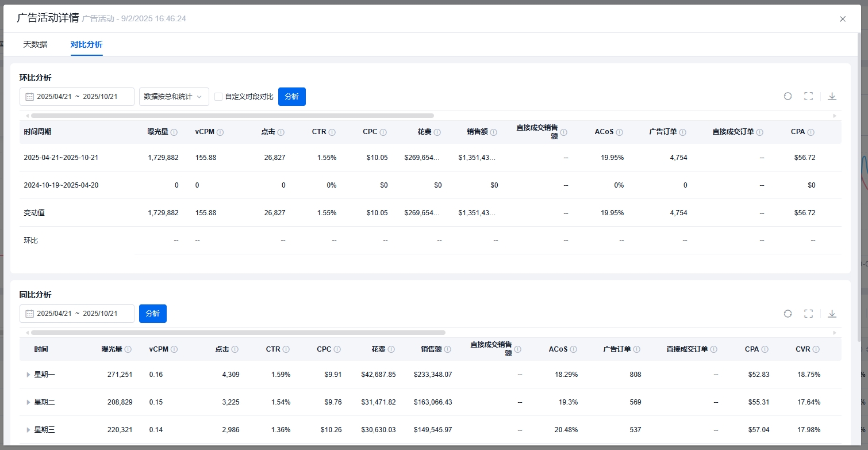Enable the 自定义时段对比 checkbox

[218, 97]
